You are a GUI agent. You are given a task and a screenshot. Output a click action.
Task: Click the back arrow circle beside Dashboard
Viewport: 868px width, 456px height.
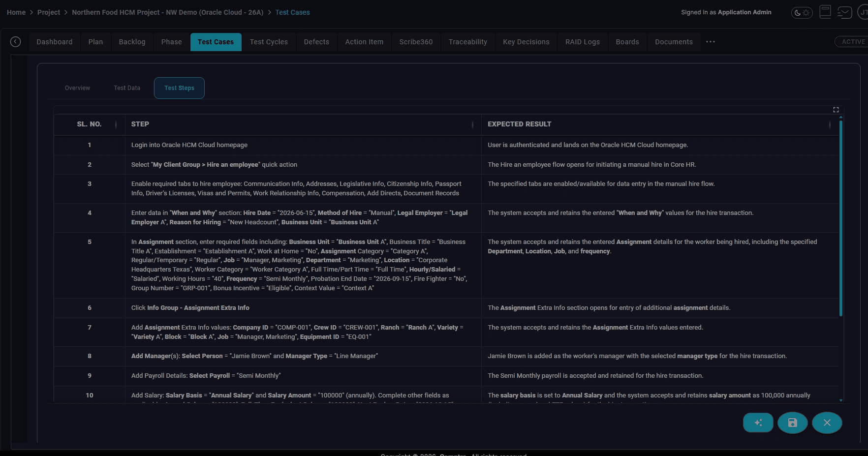tap(16, 42)
